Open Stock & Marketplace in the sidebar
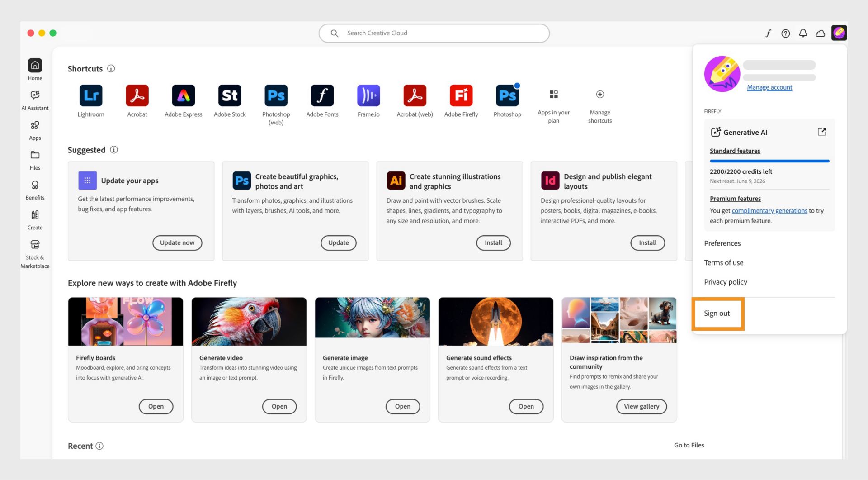The height and width of the screenshot is (480, 868). (x=35, y=254)
